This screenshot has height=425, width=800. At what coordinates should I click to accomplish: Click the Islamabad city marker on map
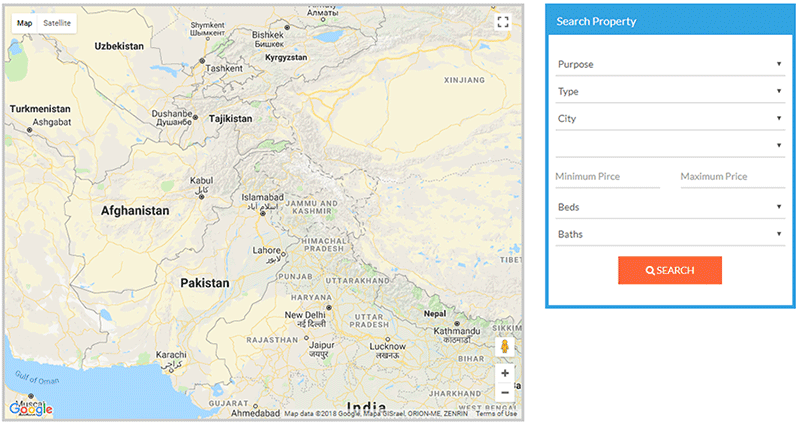263,212
